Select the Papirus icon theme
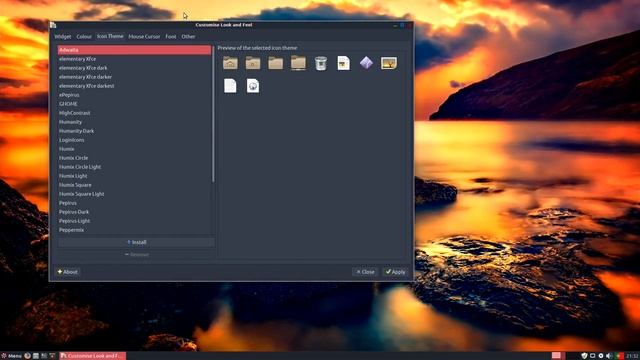The height and width of the screenshot is (360, 640). pos(135,203)
